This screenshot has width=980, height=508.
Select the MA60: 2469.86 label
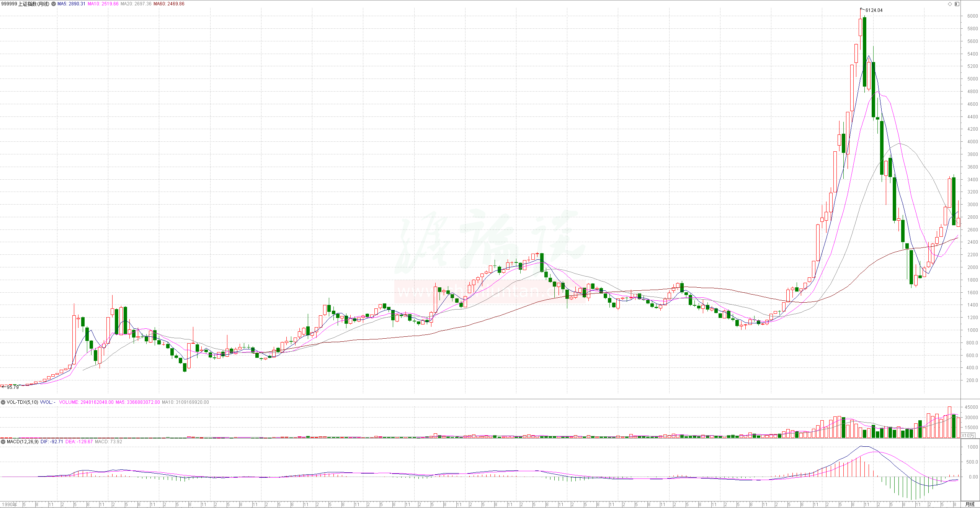pyautogui.click(x=169, y=4)
